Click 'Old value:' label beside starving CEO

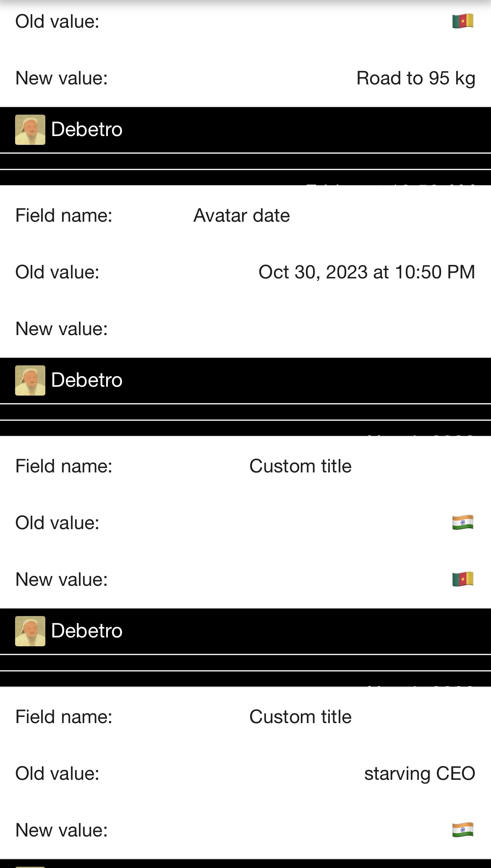click(x=57, y=774)
